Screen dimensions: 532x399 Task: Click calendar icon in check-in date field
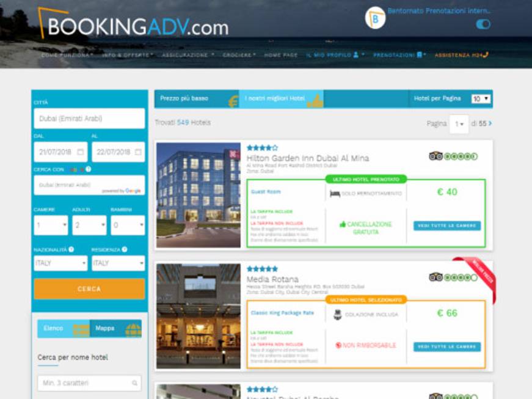pos(81,152)
